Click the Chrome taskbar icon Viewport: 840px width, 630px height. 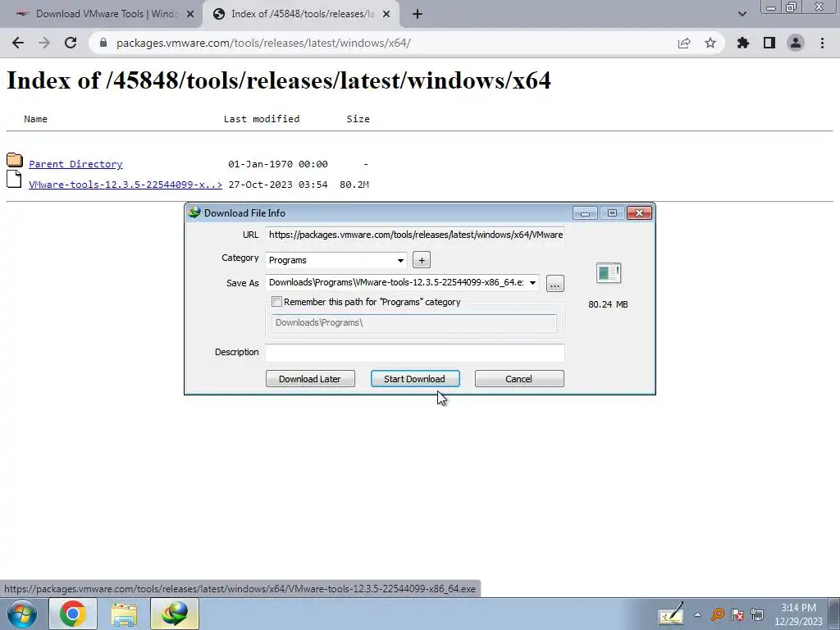coord(73,614)
